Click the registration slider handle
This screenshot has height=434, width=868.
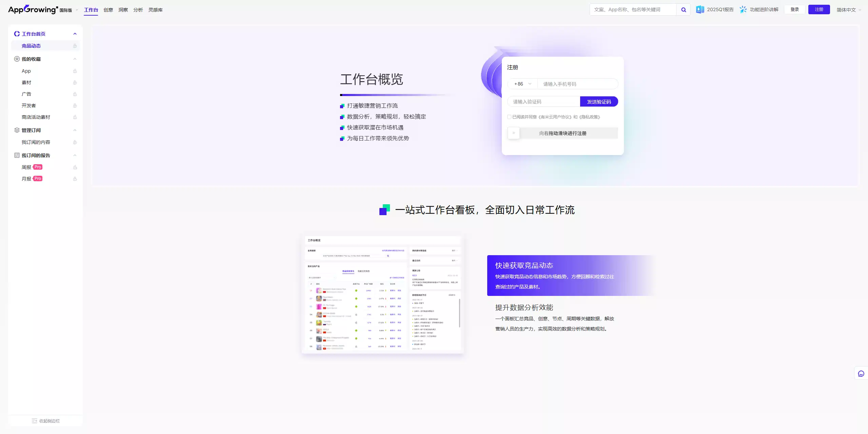[514, 133]
